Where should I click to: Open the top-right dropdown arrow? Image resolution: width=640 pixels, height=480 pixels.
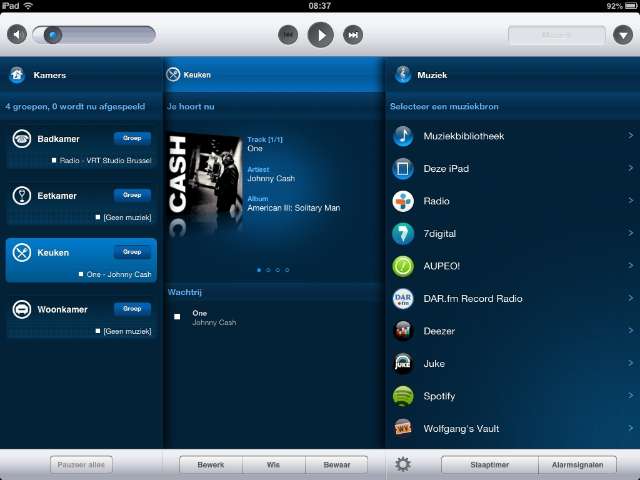pos(623,35)
